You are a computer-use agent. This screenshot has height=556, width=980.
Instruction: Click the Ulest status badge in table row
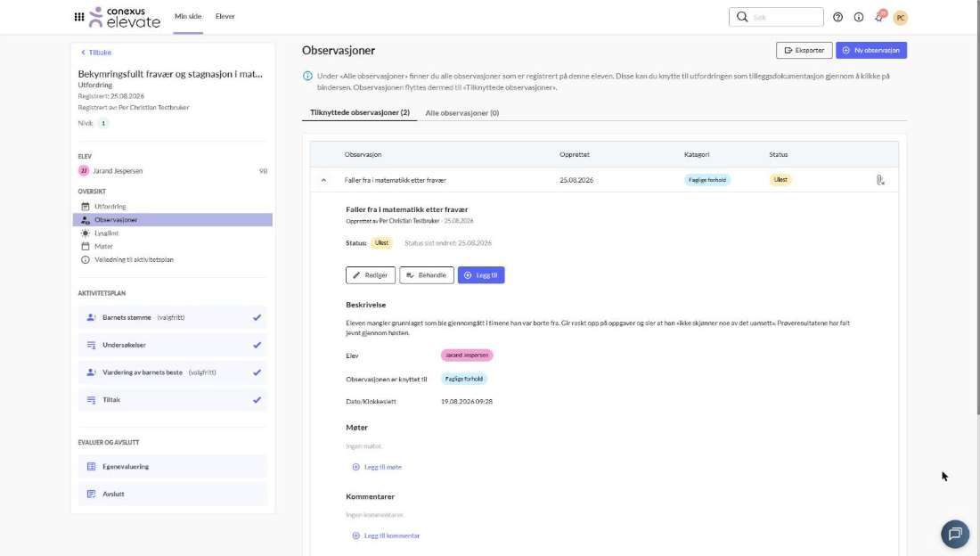pyautogui.click(x=780, y=179)
